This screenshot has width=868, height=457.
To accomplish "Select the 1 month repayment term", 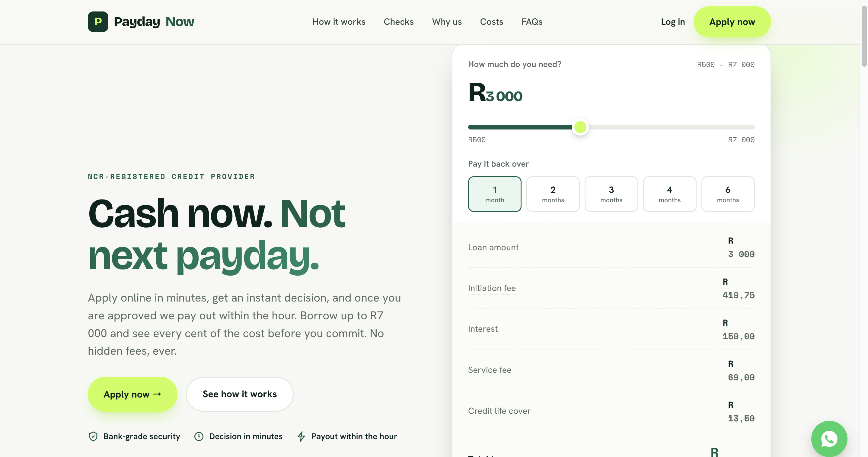I will click(x=494, y=194).
